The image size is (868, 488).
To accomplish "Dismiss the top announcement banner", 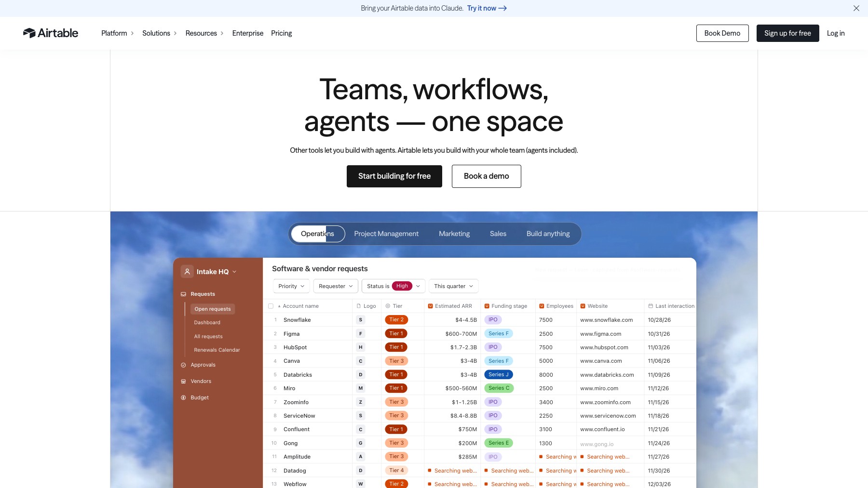I will [x=856, y=8].
